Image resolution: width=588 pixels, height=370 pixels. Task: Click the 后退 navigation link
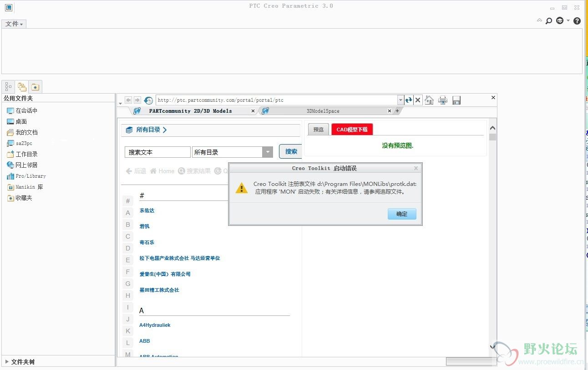(x=136, y=171)
